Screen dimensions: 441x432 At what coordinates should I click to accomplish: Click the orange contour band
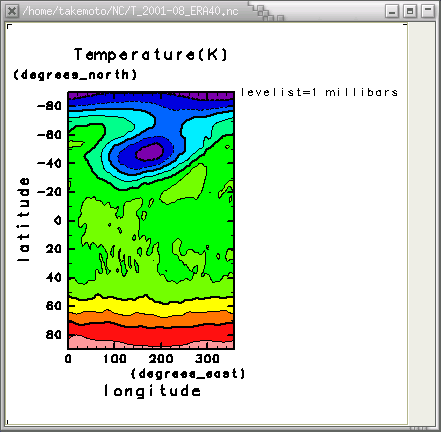click(x=151, y=319)
